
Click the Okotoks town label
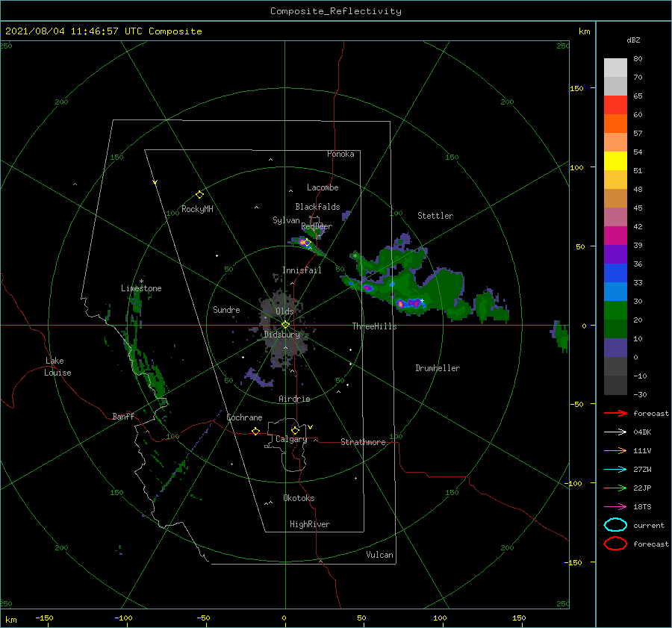click(x=299, y=498)
